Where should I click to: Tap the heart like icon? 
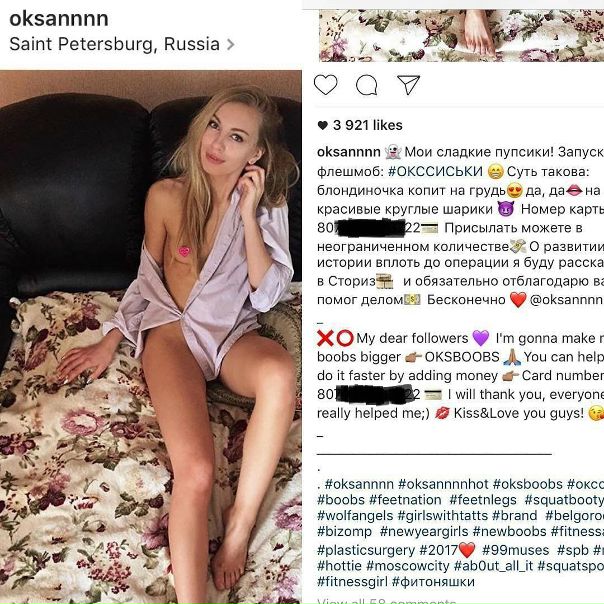coord(325,84)
